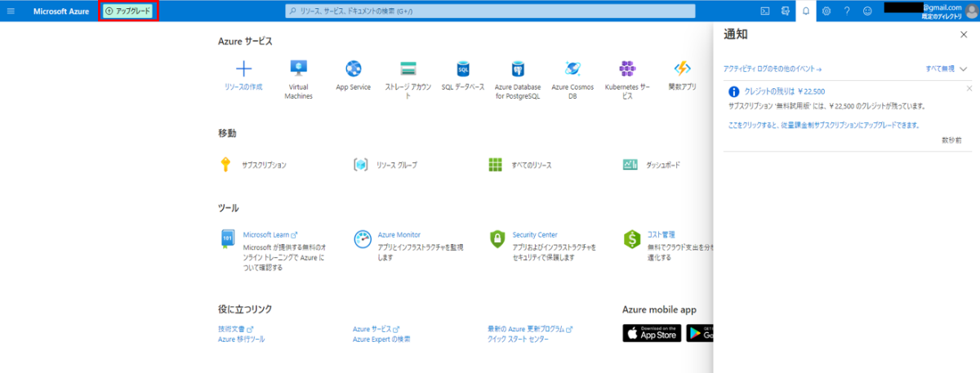Open Azure 移行ツール link
This screenshot has height=373, width=980.
tap(241, 339)
